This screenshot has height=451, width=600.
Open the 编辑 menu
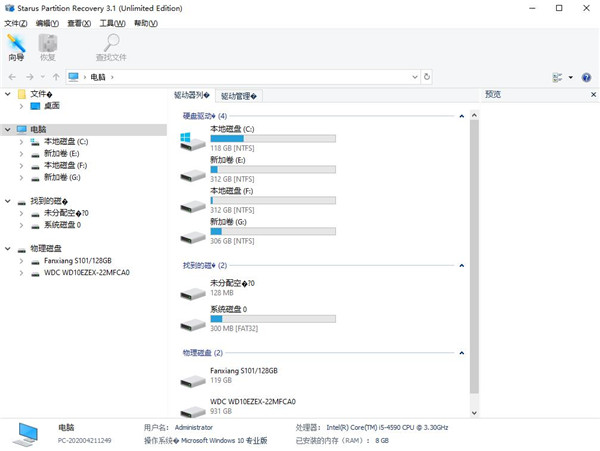[x=47, y=23]
